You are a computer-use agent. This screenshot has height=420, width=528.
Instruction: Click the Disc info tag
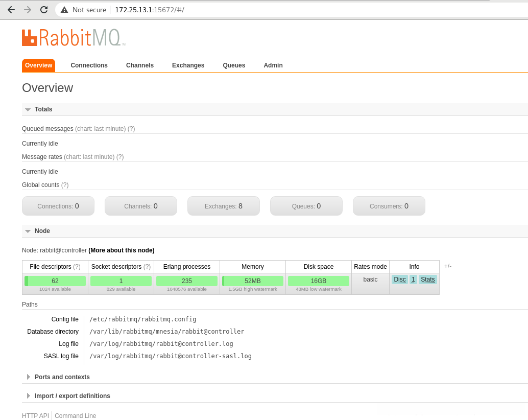click(x=400, y=279)
